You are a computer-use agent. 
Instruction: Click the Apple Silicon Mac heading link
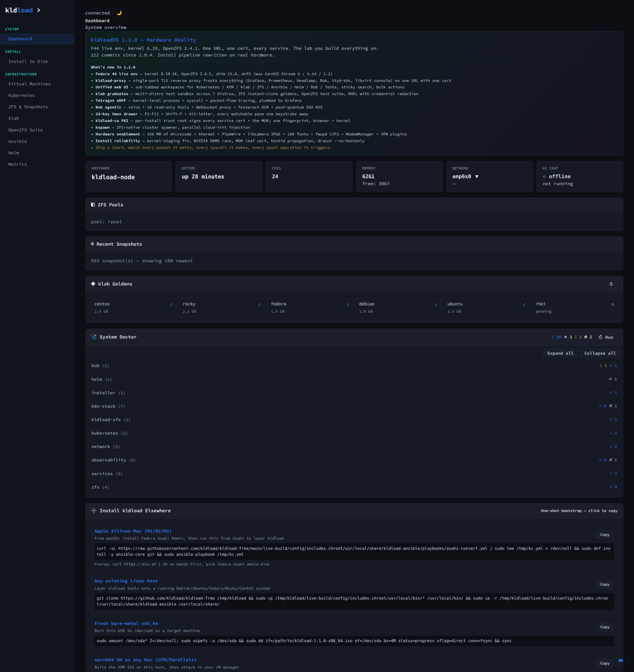[x=133, y=531]
